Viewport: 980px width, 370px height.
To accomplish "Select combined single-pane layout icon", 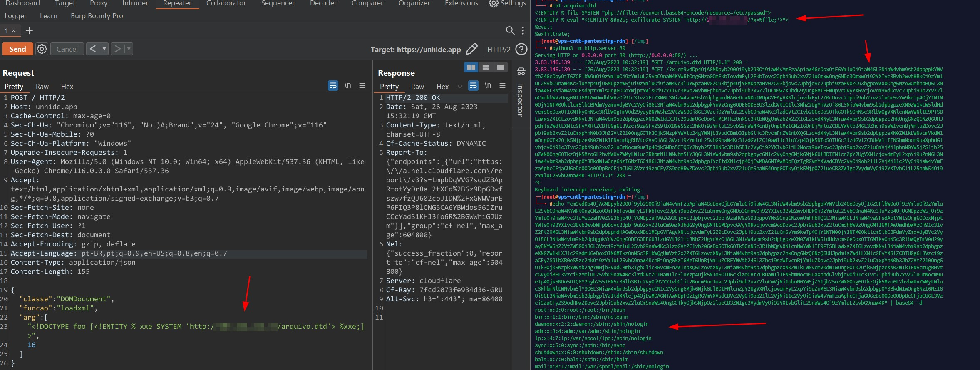I will point(500,67).
